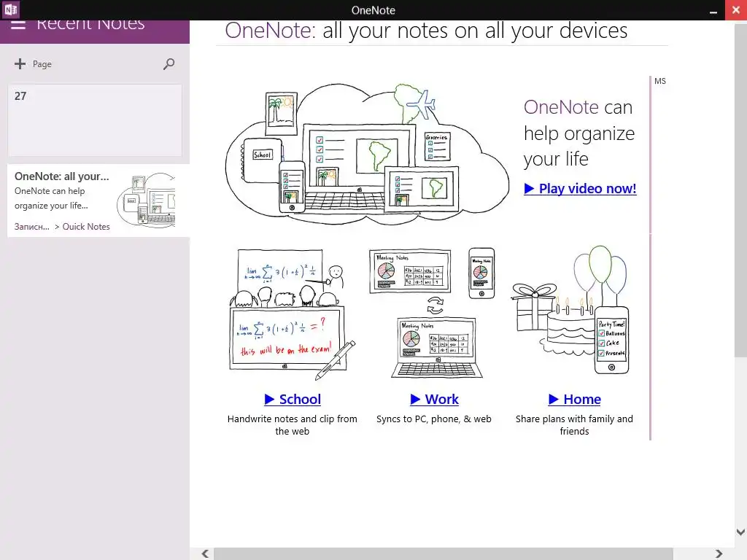This screenshot has height=560, width=747.
Task: Click the 'Share plans with family and friends' text
Action: 574,425
